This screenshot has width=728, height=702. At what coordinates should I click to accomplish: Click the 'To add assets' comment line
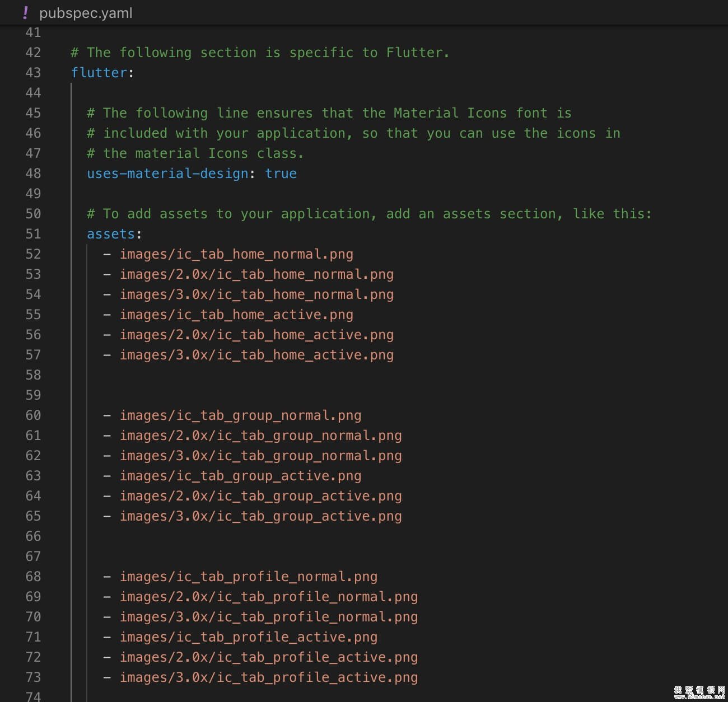(x=368, y=214)
